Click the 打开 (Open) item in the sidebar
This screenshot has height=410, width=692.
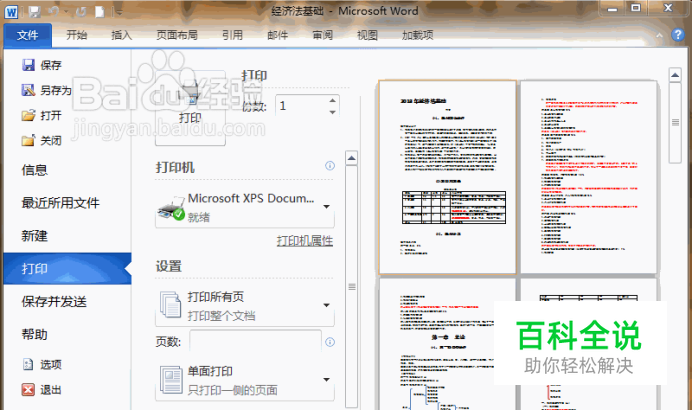42,116
